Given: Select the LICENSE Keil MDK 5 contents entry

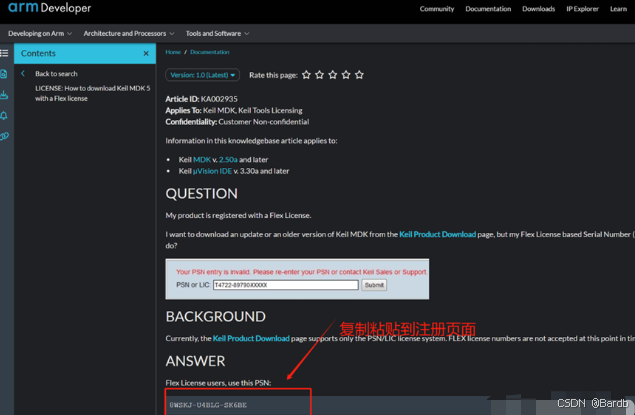Looking at the screenshot, I should point(93,93).
